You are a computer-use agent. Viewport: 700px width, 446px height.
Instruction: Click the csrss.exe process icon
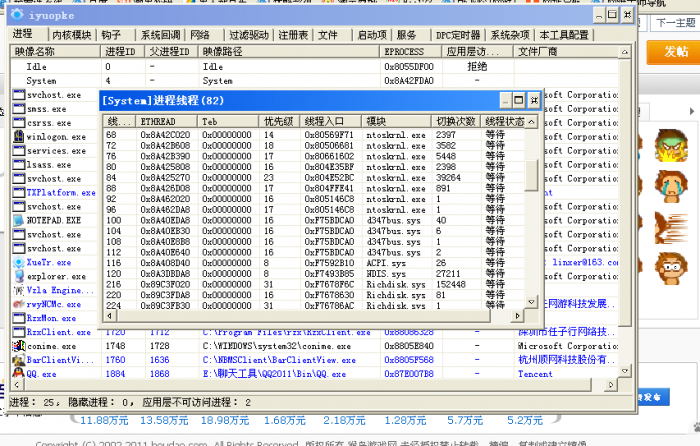pyautogui.click(x=19, y=122)
